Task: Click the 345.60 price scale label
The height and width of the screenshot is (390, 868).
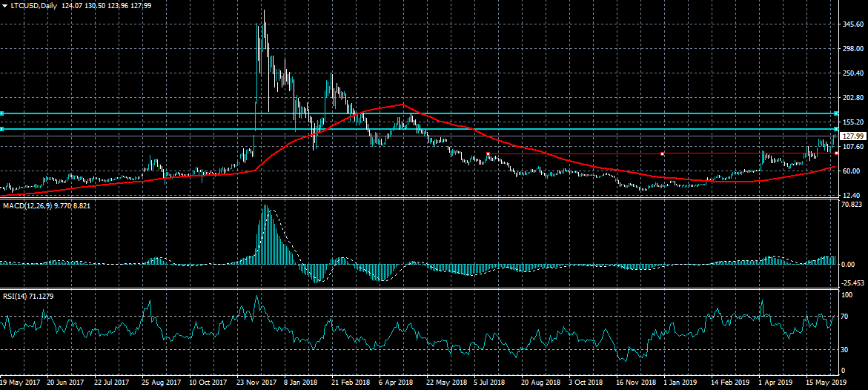Action: [x=852, y=24]
